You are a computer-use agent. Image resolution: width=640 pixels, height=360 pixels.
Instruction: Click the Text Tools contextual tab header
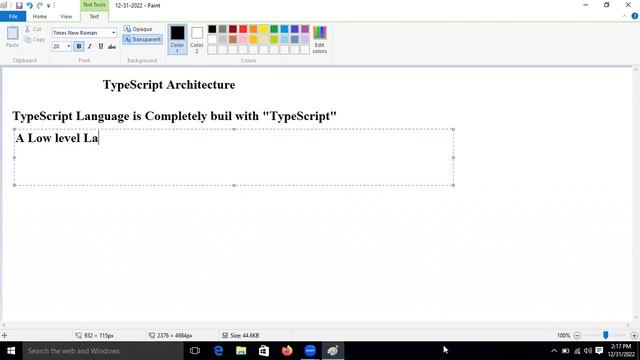94,5
